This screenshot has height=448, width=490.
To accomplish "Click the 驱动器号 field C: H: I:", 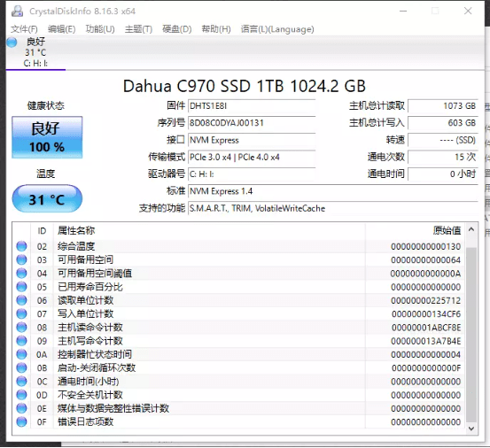I will [252, 174].
